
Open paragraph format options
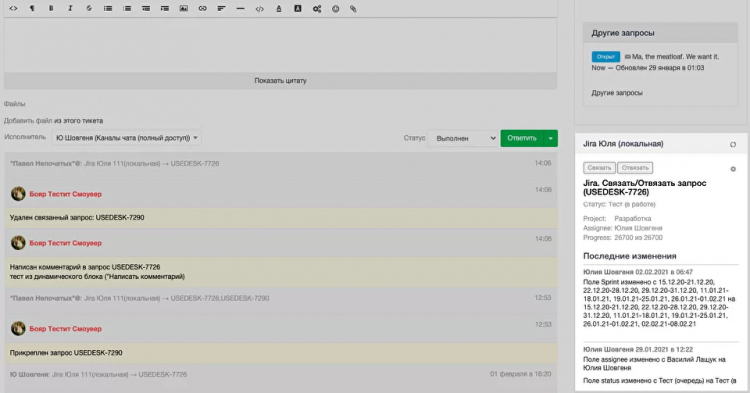pyautogui.click(x=32, y=9)
